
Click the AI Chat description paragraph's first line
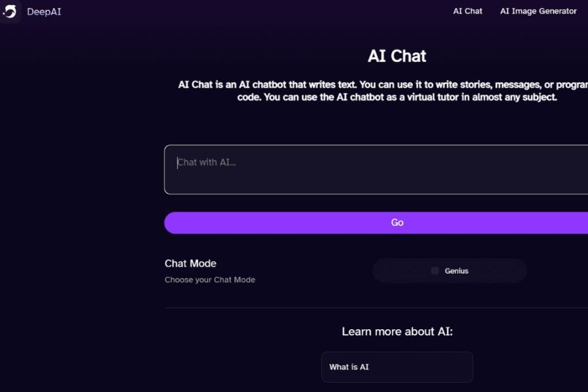pyautogui.click(x=379, y=85)
